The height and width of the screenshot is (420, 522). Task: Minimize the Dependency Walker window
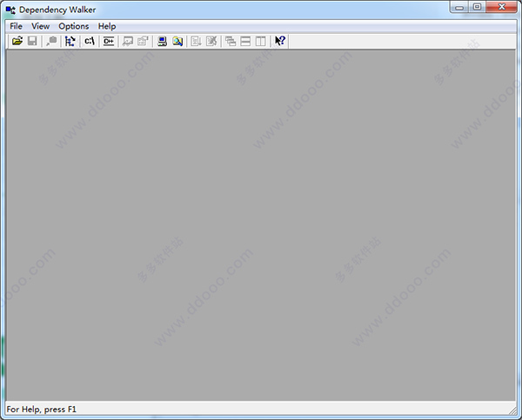tap(459, 7)
